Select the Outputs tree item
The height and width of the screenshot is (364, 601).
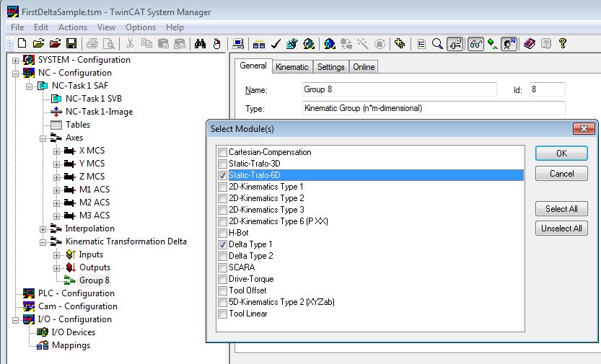[x=95, y=267]
